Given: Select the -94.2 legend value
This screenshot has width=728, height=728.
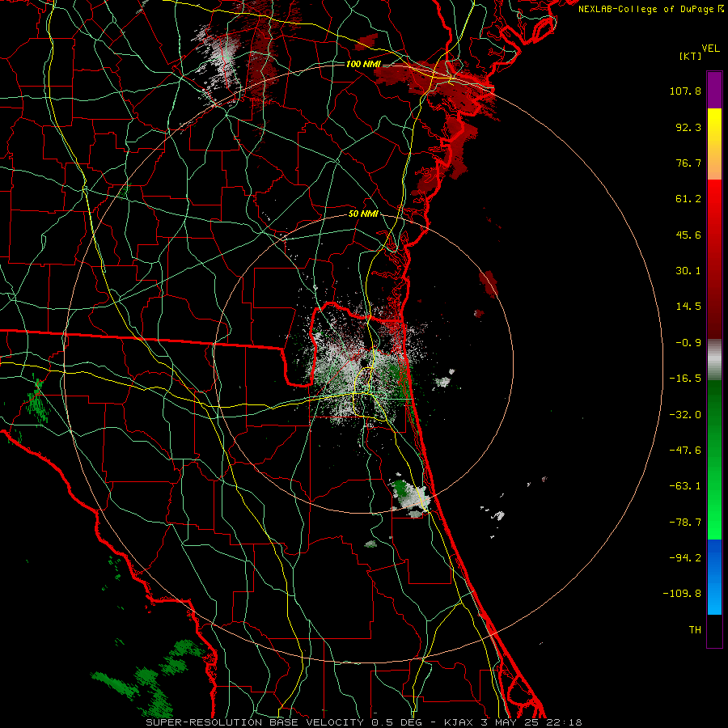Looking at the screenshot, I should click(685, 557).
